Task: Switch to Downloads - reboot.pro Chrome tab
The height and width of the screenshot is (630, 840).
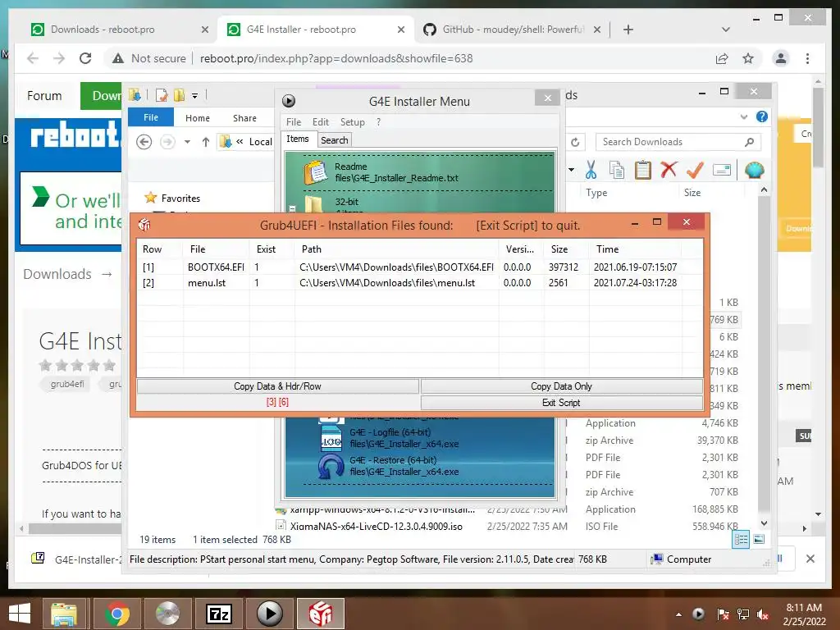Action: (x=103, y=30)
